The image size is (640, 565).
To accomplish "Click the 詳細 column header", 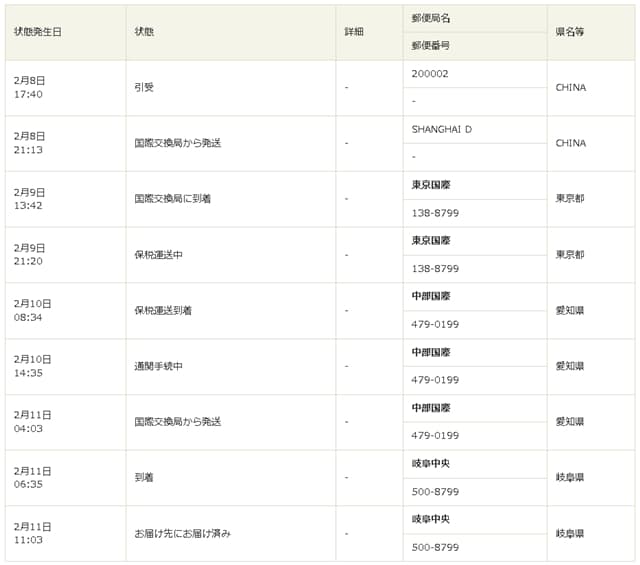I will point(369,32).
